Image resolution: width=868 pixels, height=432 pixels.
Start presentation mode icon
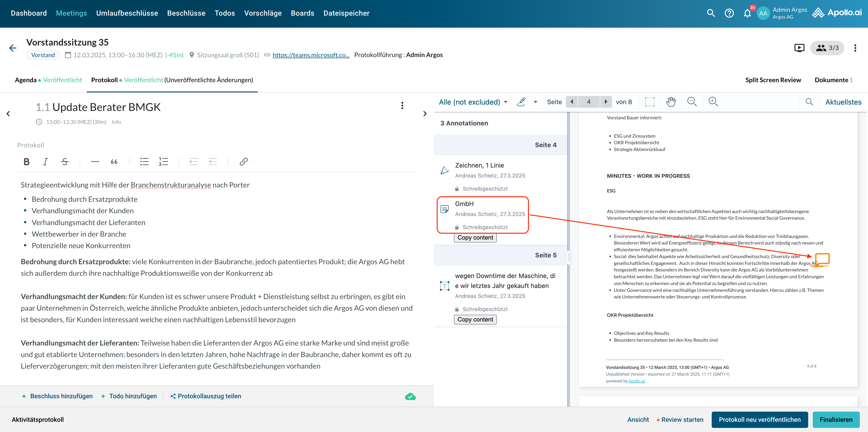coord(799,48)
